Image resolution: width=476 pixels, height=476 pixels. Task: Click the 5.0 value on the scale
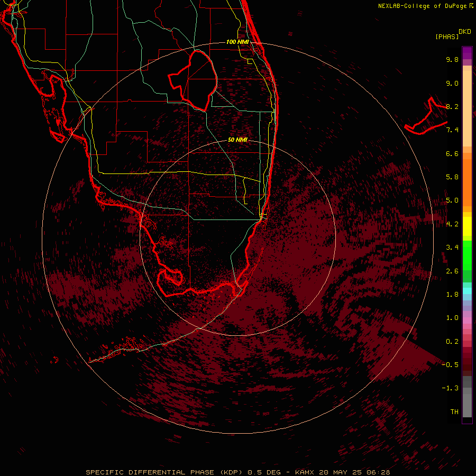click(x=452, y=200)
